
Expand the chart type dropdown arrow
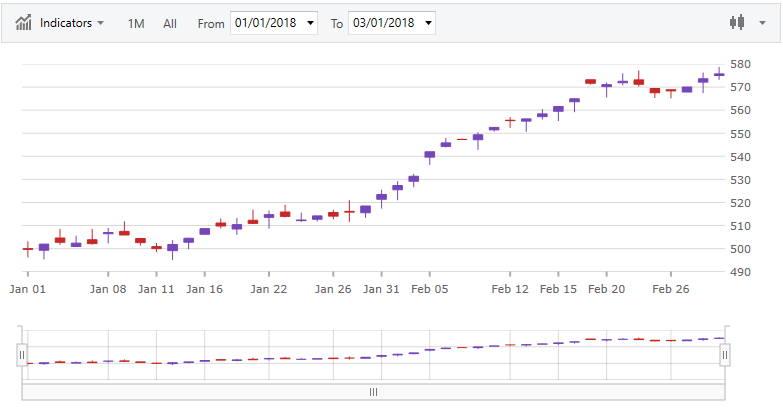click(x=763, y=23)
